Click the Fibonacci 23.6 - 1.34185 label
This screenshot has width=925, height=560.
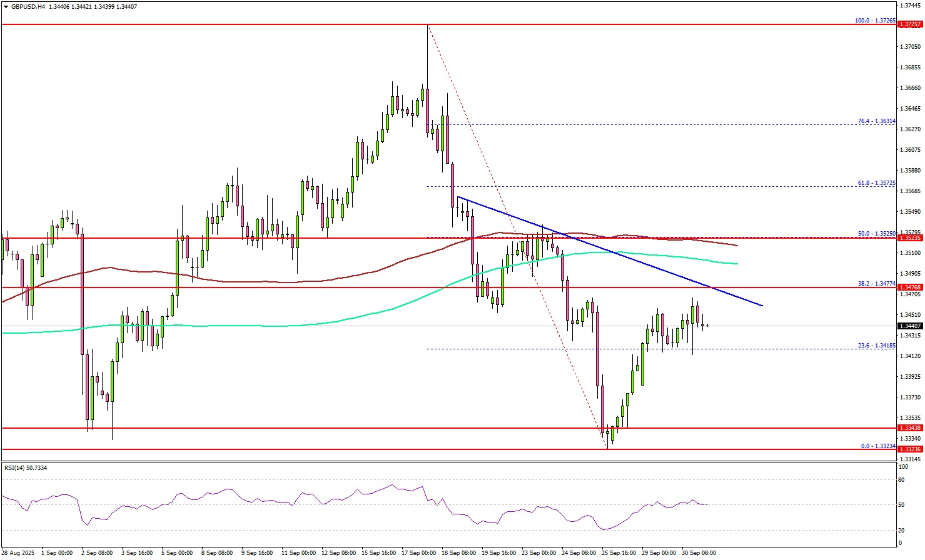pos(876,346)
